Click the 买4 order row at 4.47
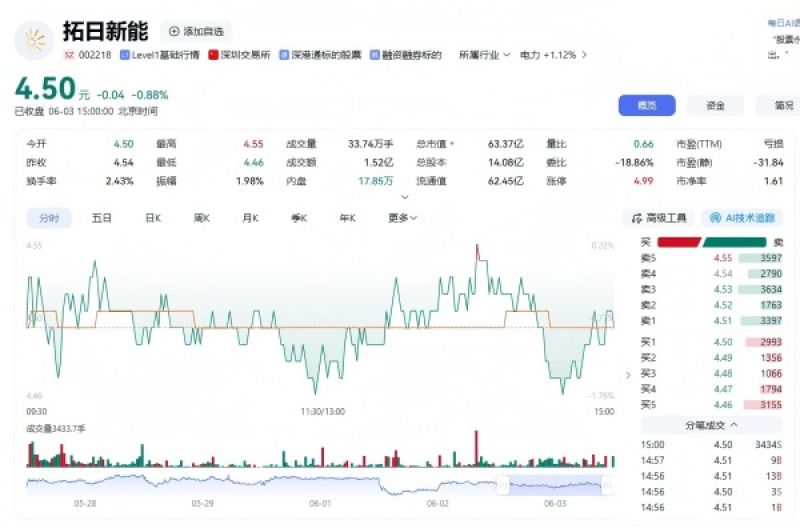The height and width of the screenshot is (528, 800). [711, 389]
